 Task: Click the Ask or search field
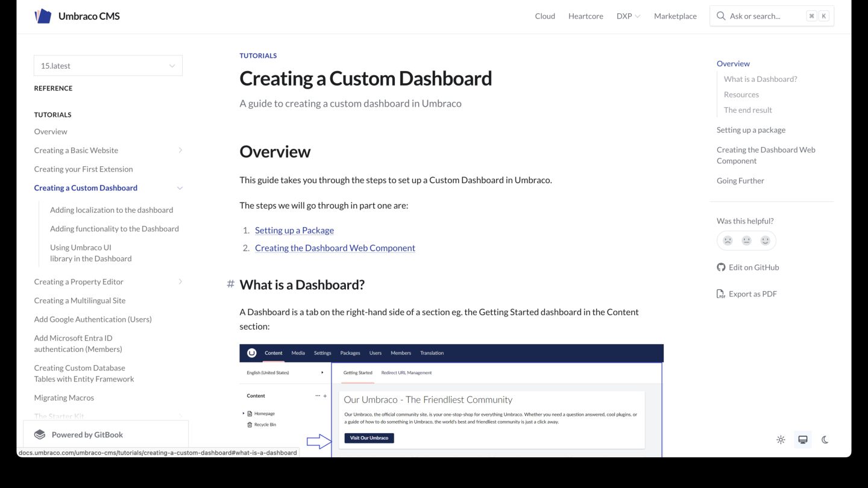point(772,16)
